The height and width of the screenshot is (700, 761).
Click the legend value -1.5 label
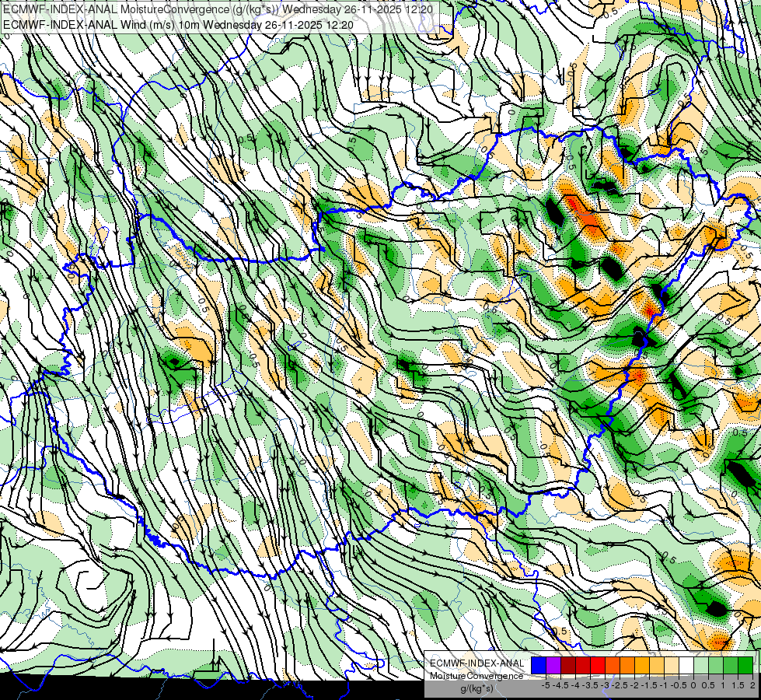[649, 685]
